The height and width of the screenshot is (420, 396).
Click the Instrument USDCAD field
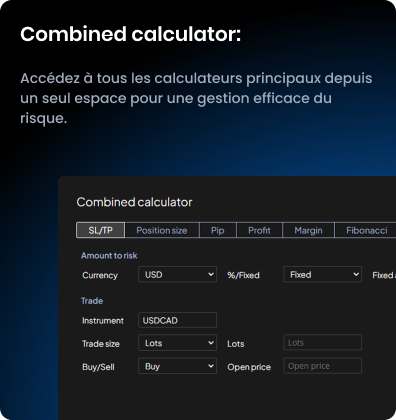[177, 320]
